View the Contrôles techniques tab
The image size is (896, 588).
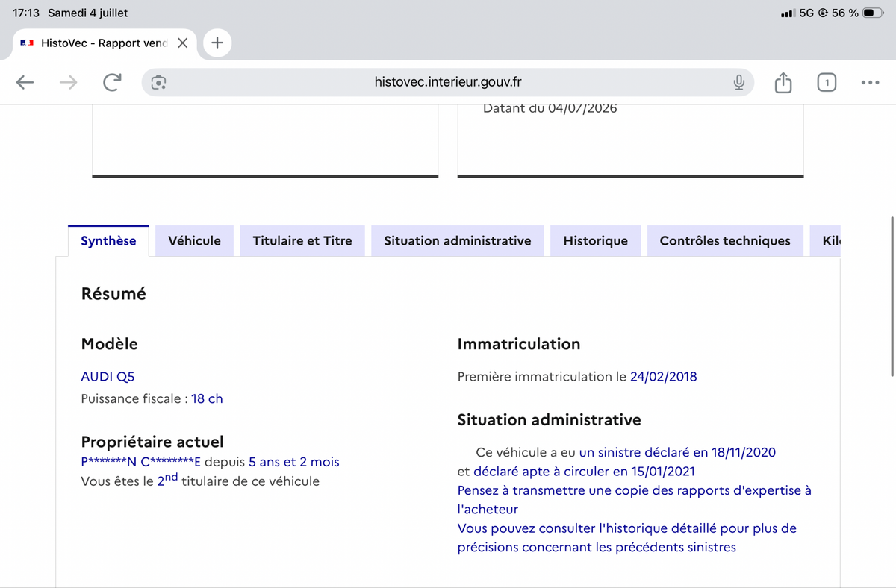point(725,241)
